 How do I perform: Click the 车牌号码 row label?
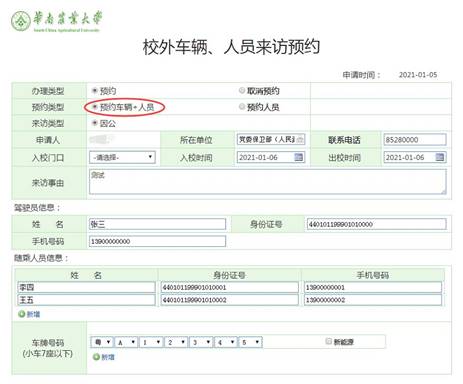click(x=48, y=348)
